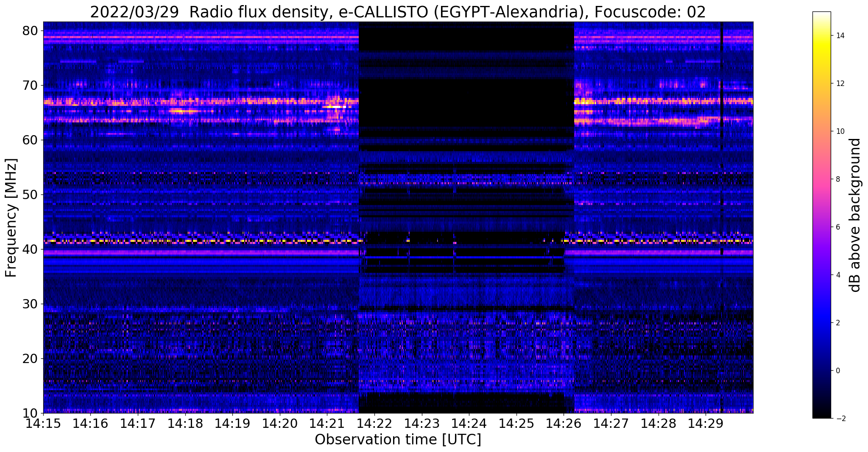Viewport: 868px width, 452px height.
Task: Click the 14:24 time tick label
Action: 469,424
